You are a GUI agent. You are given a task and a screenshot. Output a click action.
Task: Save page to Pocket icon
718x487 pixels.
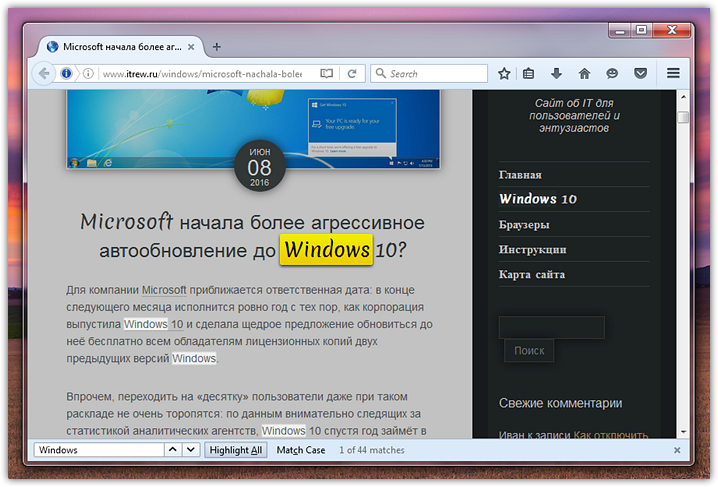[640, 73]
